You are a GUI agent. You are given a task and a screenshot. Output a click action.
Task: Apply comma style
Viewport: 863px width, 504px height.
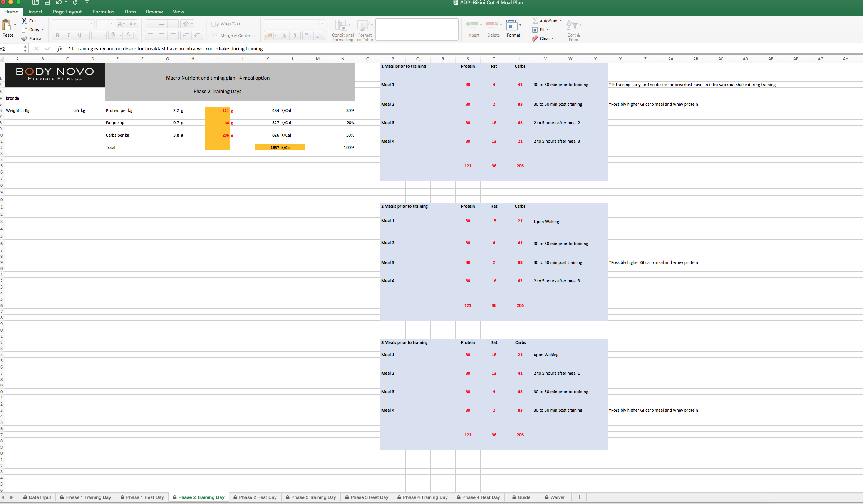tap(295, 35)
